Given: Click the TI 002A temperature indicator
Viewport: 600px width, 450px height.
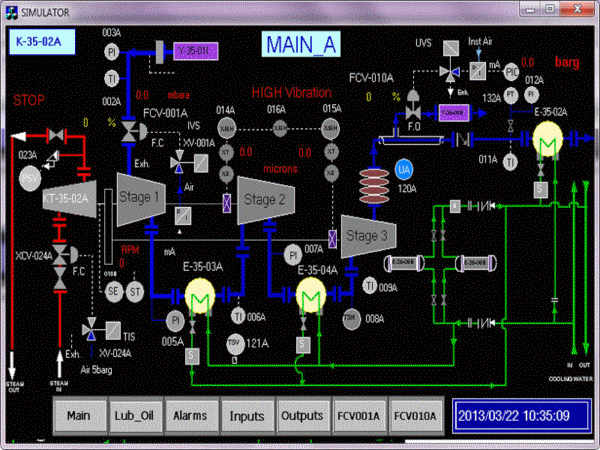Looking at the screenshot, I should click(112, 79).
